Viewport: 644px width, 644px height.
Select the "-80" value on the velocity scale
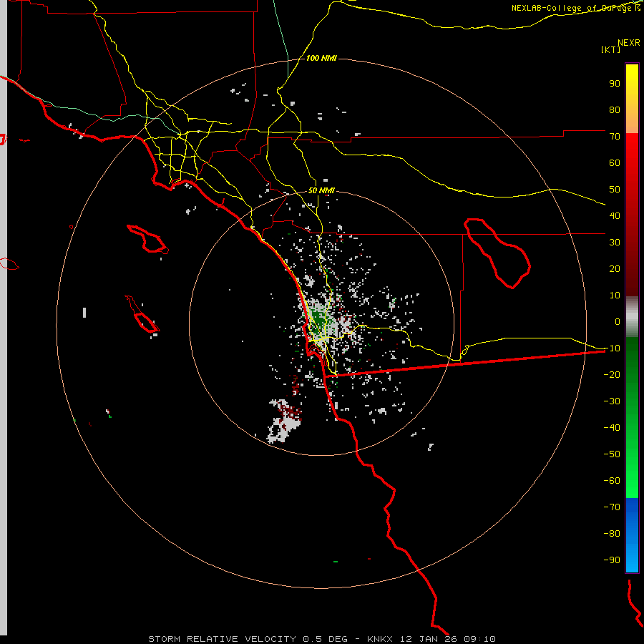pyautogui.click(x=612, y=534)
